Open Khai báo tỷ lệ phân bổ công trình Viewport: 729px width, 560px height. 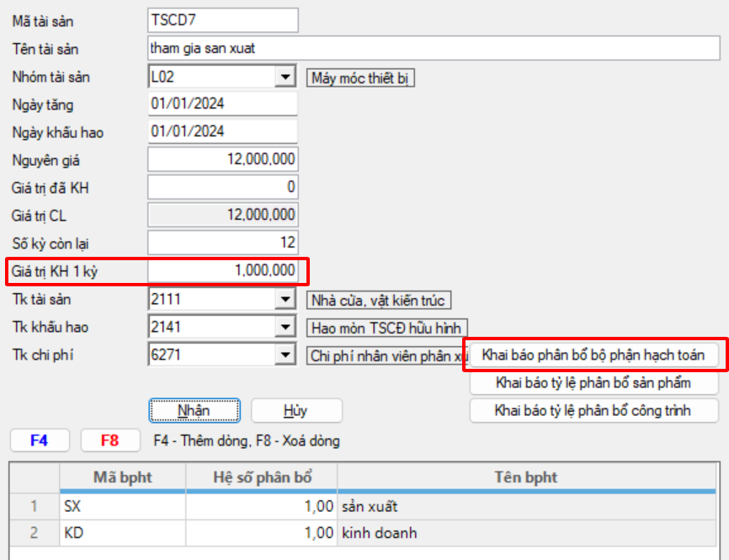(593, 411)
